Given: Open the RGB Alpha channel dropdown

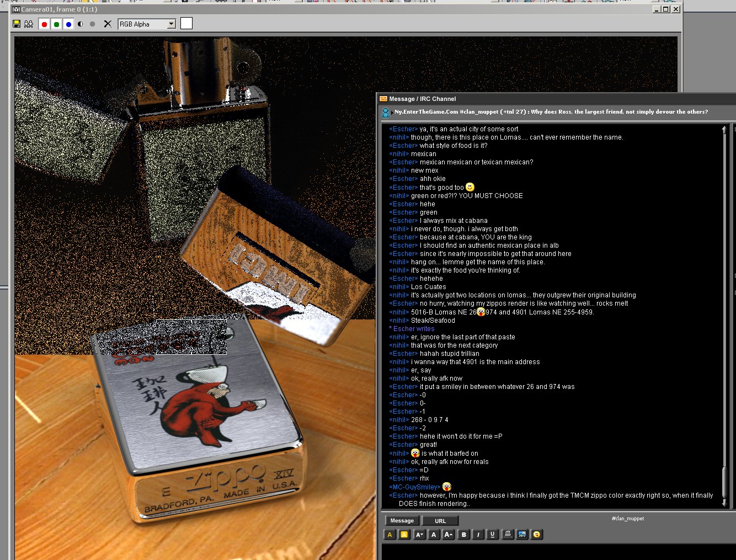Looking at the screenshot, I should click(171, 24).
